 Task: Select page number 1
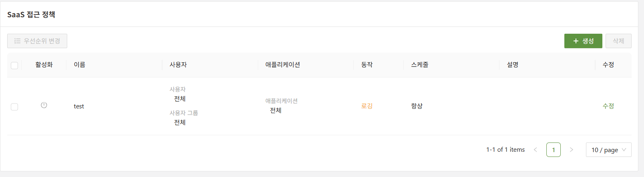coord(553,150)
